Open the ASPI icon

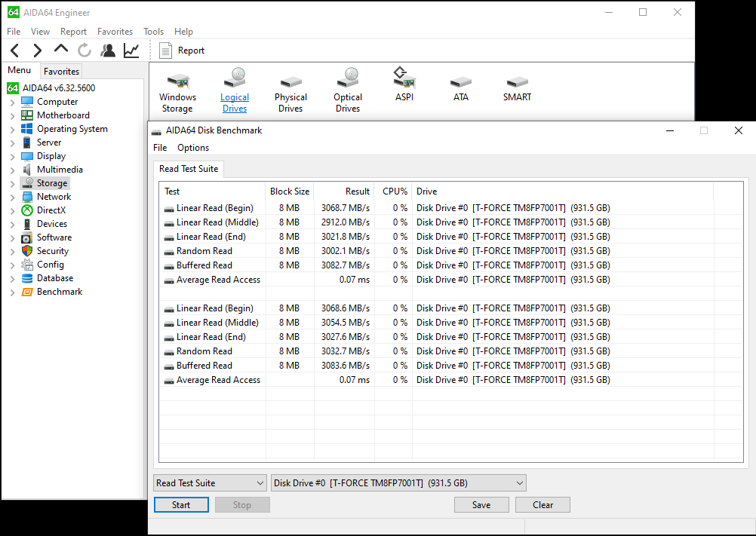tap(404, 84)
